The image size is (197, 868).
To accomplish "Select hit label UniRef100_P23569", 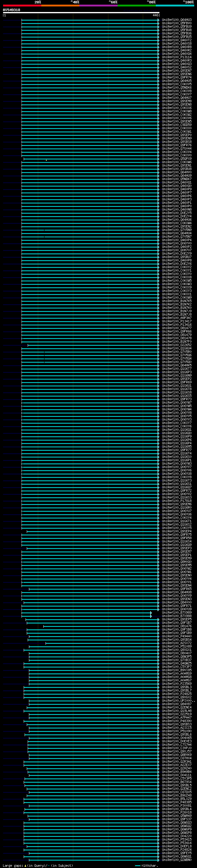I will 176,684.
